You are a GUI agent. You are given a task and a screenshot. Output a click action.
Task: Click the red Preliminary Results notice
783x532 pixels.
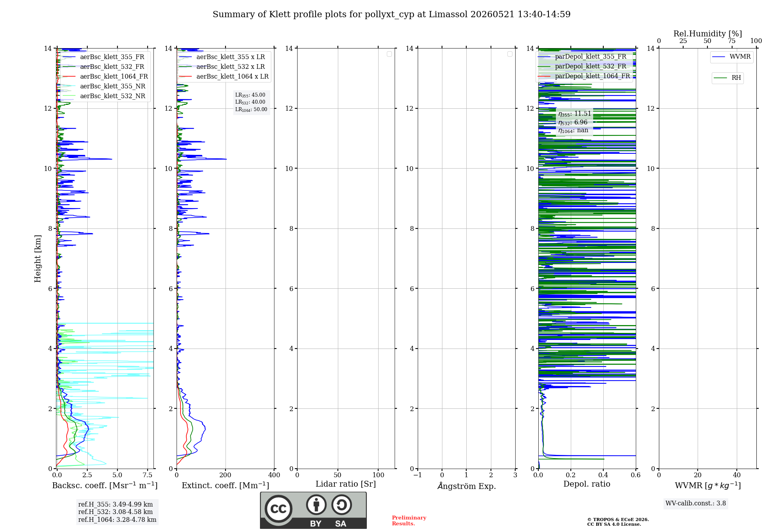(409, 521)
